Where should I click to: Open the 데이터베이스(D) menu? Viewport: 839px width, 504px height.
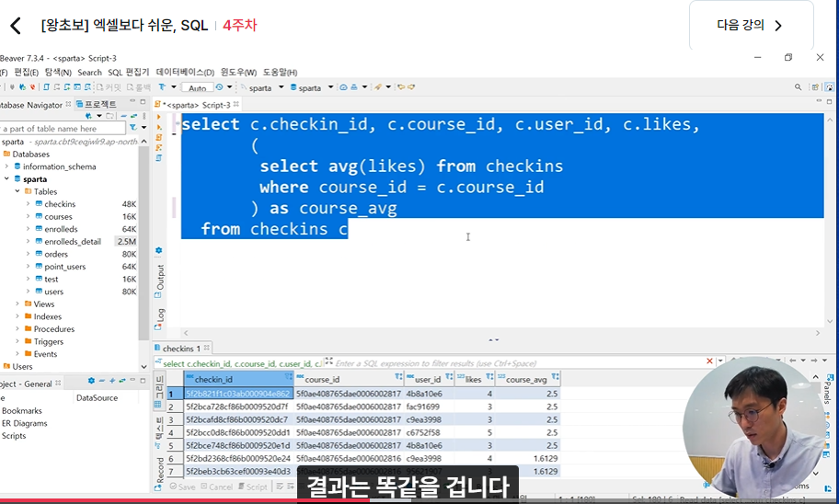185,73
